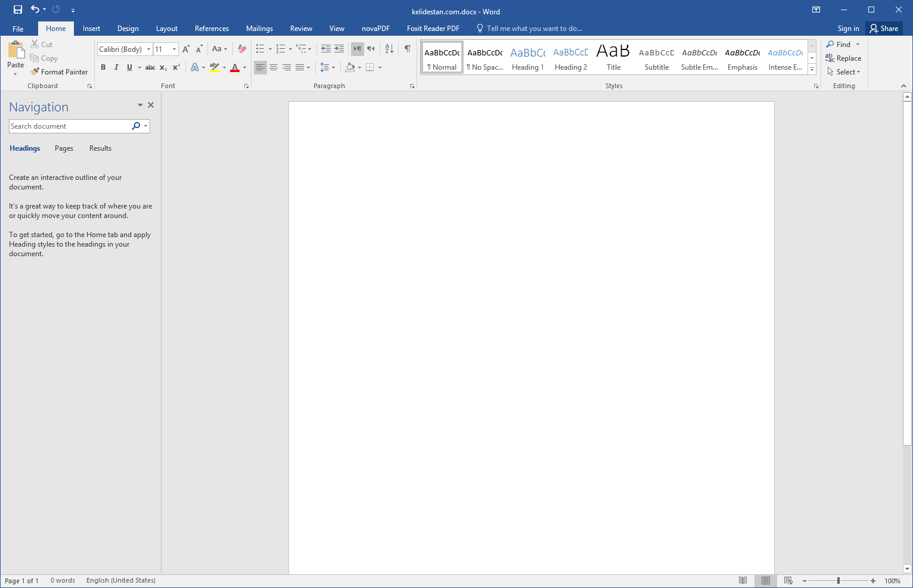Toggle Show/Hide paragraph marks
This screenshot has height=588, width=913.
coord(408,49)
